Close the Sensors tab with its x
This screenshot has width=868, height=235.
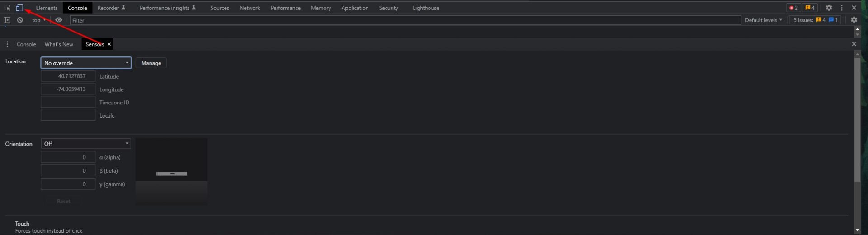pos(109,44)
